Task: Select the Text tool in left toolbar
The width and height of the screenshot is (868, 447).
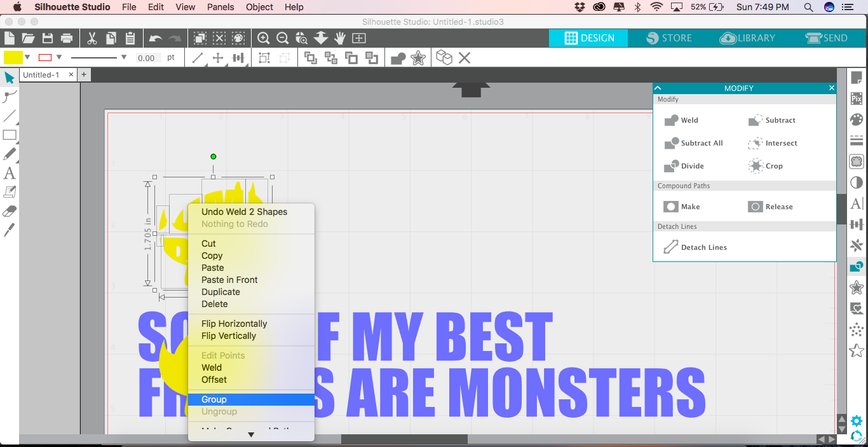Action: click(10, 173)
